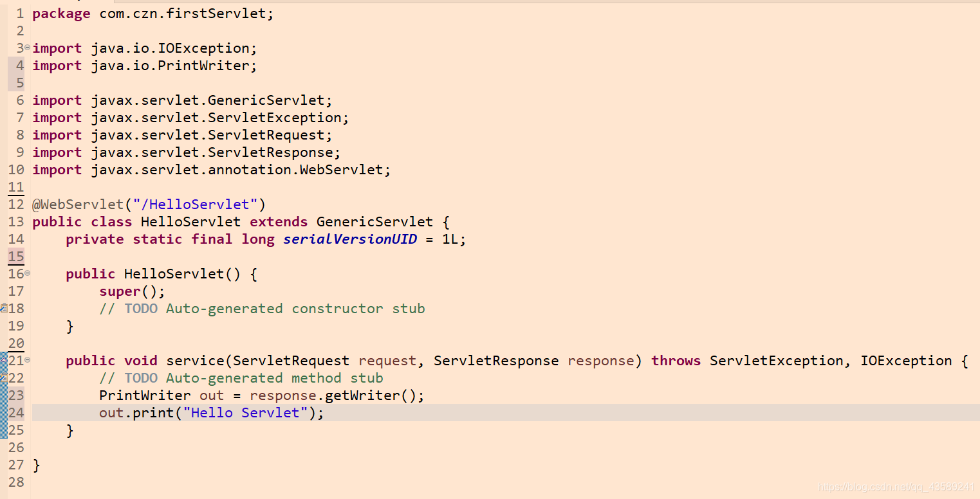Click PrintWriter in the out declaration

coord(145,395)
